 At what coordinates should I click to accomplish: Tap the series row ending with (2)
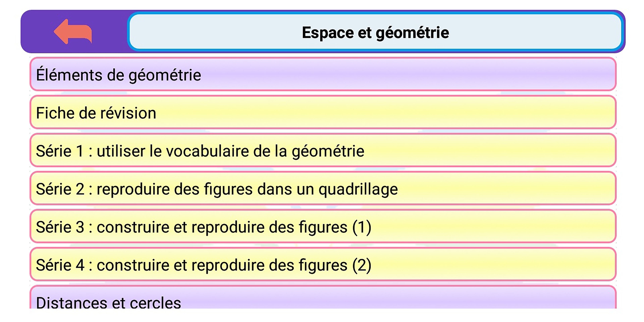click(x=323, y=265)
